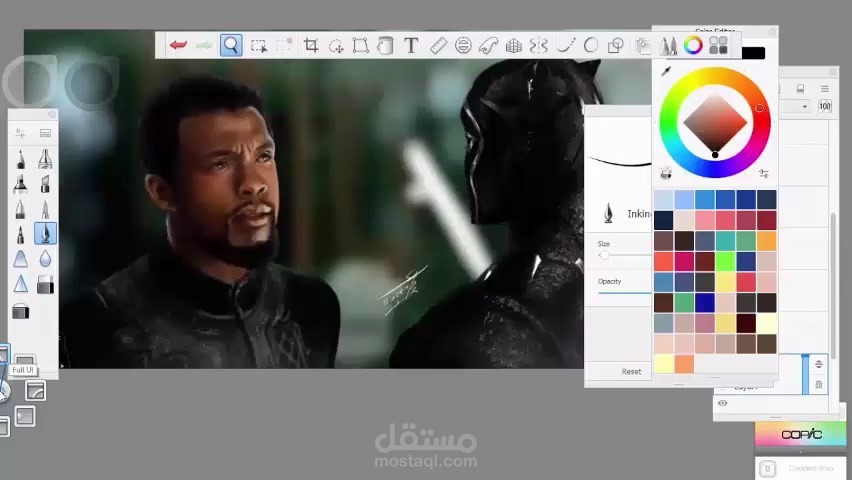Viewport: 852px width, 480px height.
Task: Pick the Marker brush
Action: pos(21,184)
